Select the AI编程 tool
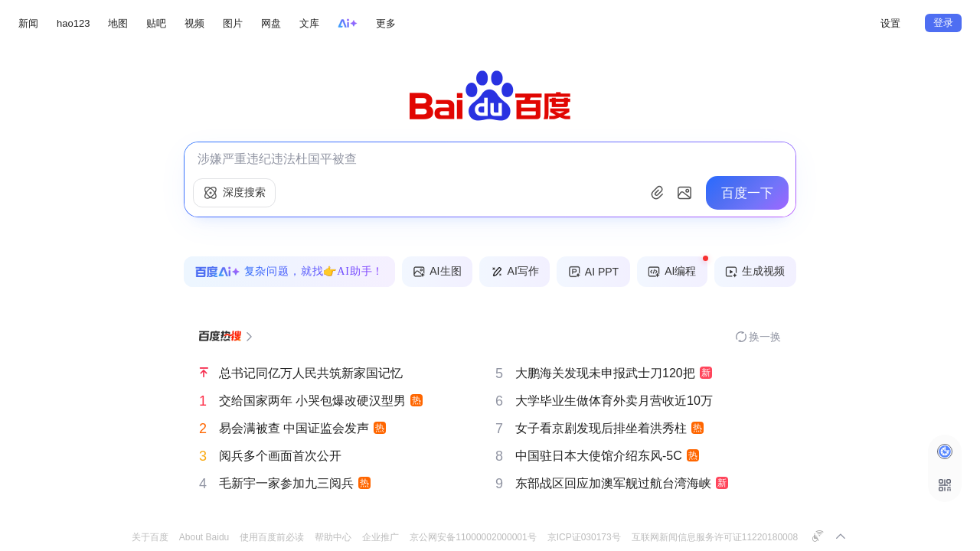The height and width of the screenshot is (551, 980). pos(672,272)
